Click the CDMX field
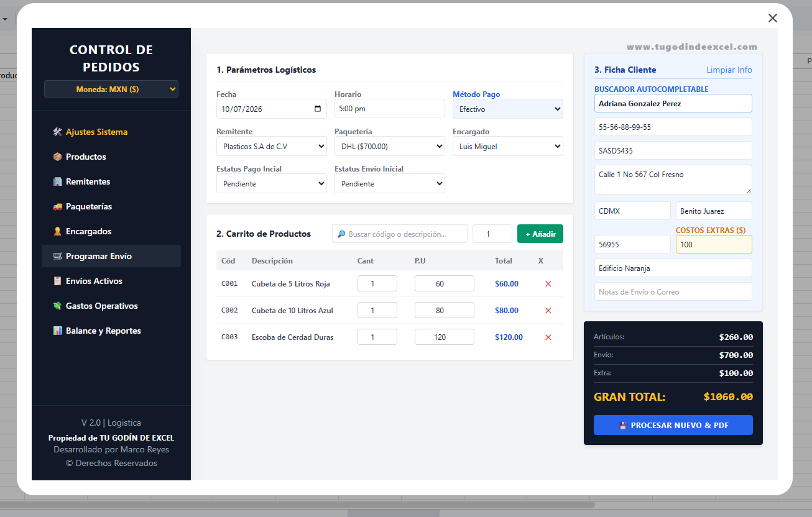 (632, 211)
